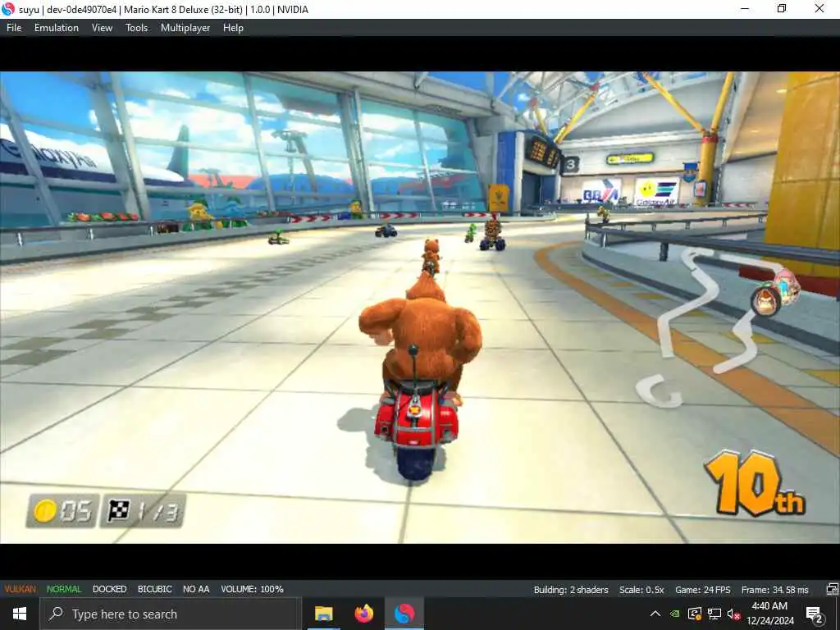
Task: Open the Multiplayer menu
Action: point(185,28)
